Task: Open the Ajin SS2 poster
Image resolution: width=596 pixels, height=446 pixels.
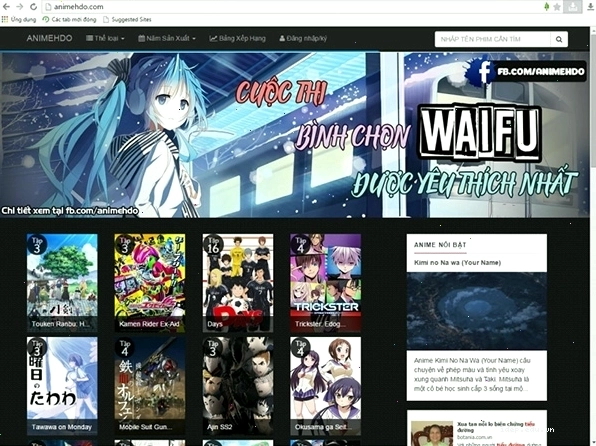Action: click(238, 386)
